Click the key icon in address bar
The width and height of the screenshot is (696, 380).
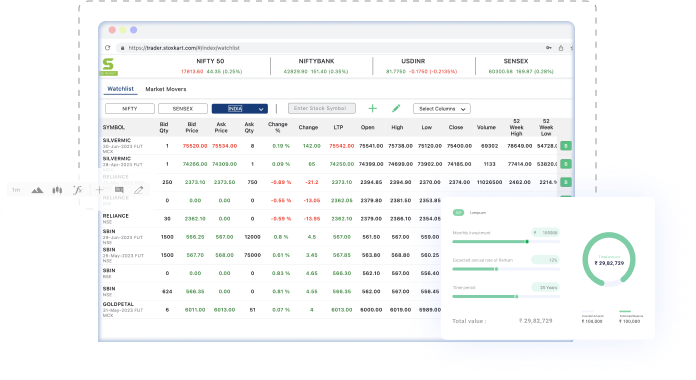click(549, 48)
